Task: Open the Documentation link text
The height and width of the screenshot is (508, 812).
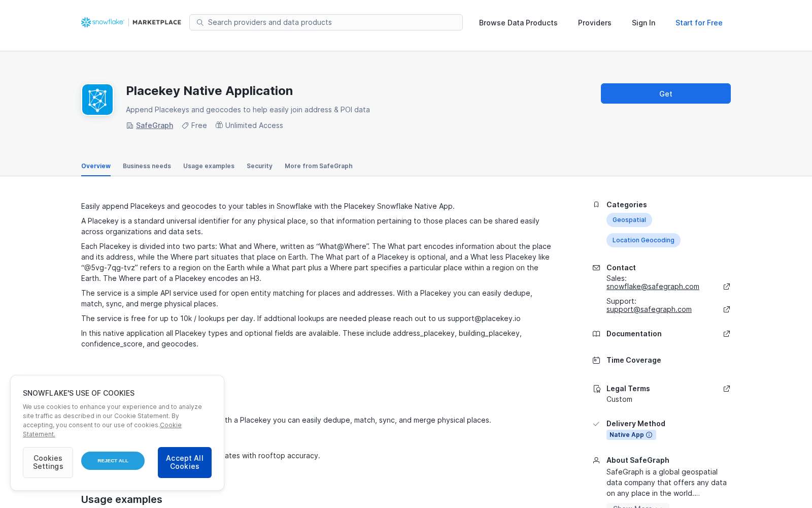Action: click(x=634, y=334)
